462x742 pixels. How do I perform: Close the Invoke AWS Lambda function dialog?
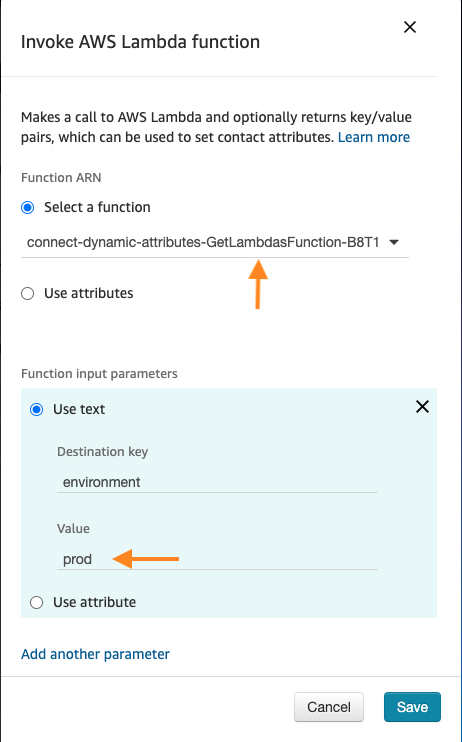(409, 27)
